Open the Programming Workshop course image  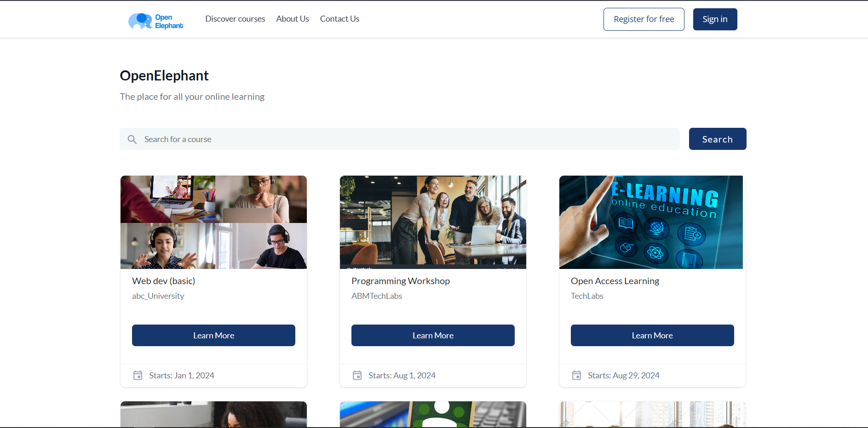pos(433,222)
